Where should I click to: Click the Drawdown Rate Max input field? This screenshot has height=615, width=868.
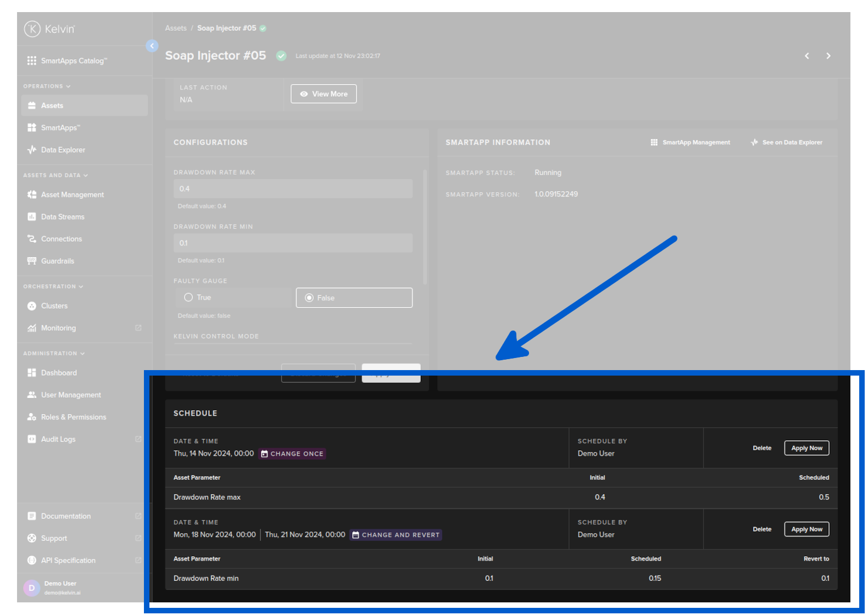[x=293, y=189]
